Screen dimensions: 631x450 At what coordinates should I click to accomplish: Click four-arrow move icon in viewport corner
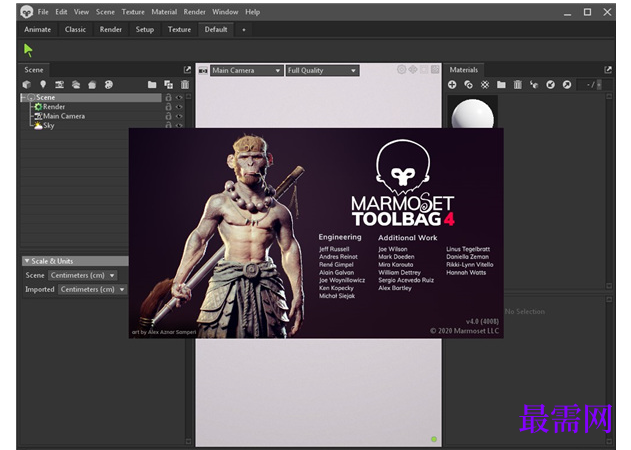(413, 70)
